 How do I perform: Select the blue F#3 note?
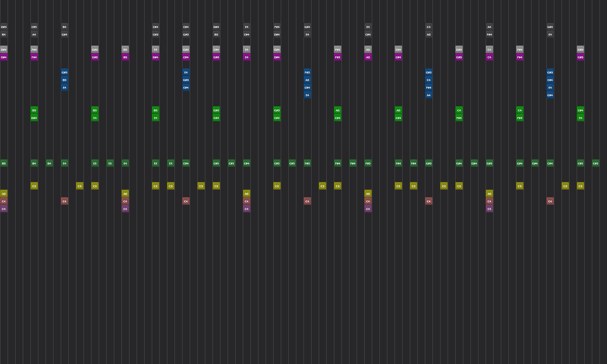click(x=307, y=73)
